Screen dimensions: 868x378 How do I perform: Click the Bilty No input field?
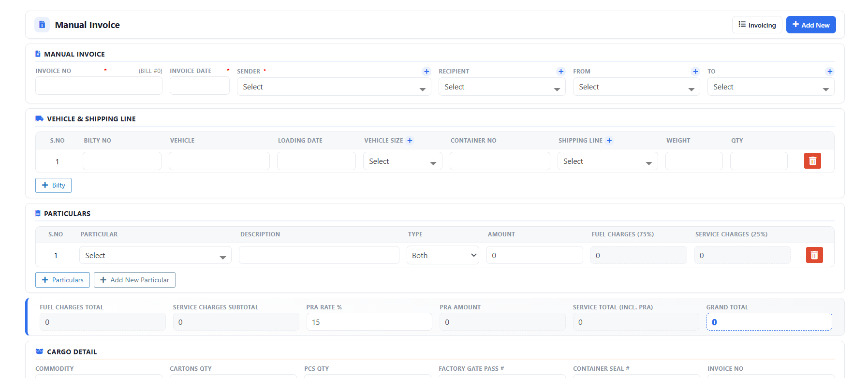122,161
